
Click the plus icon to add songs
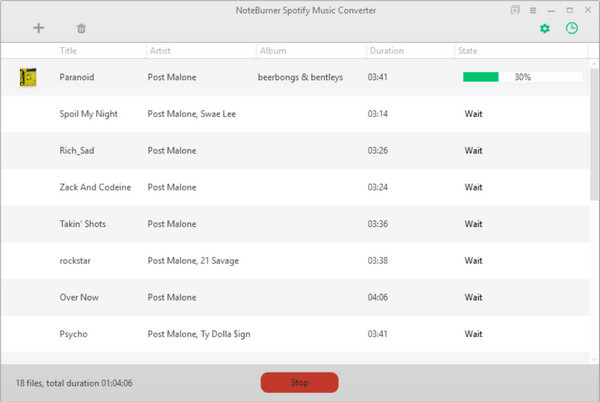(x=39, y=28)
